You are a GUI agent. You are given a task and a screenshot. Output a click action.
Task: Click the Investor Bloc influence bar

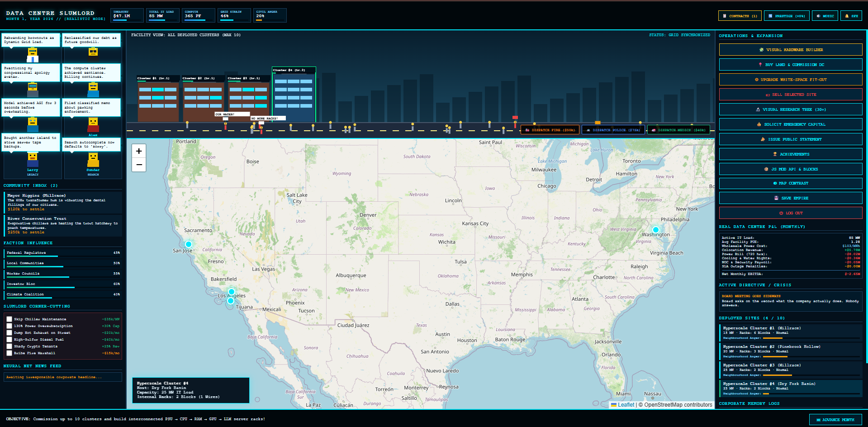(x=63, y=285)
